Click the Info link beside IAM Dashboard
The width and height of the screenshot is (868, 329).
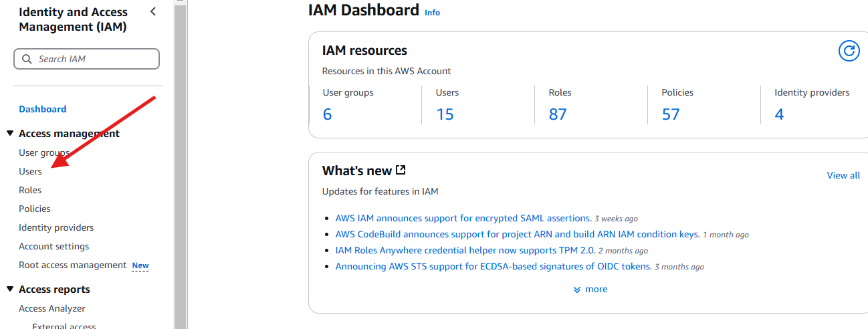tap(433, 13)
